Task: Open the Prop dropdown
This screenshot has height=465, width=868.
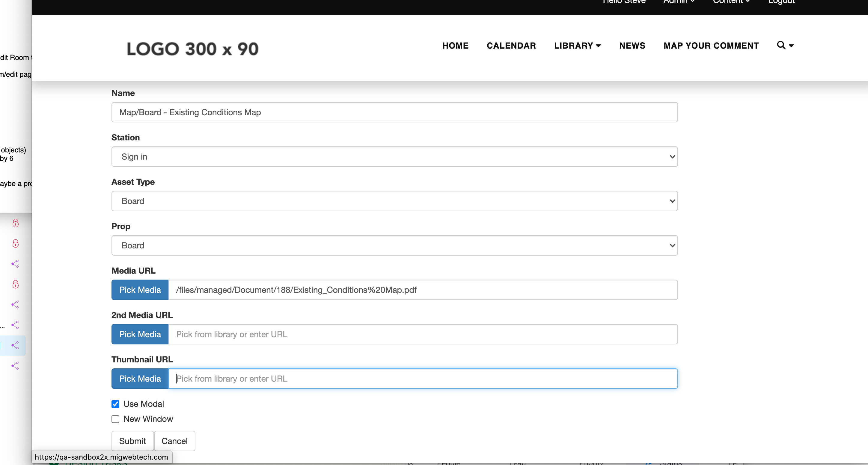Action: [x=394, y=245]
